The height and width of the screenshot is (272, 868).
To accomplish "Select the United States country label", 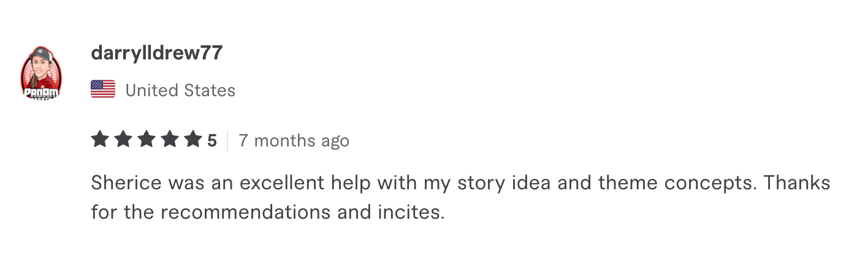I will [x=180, y=90].
